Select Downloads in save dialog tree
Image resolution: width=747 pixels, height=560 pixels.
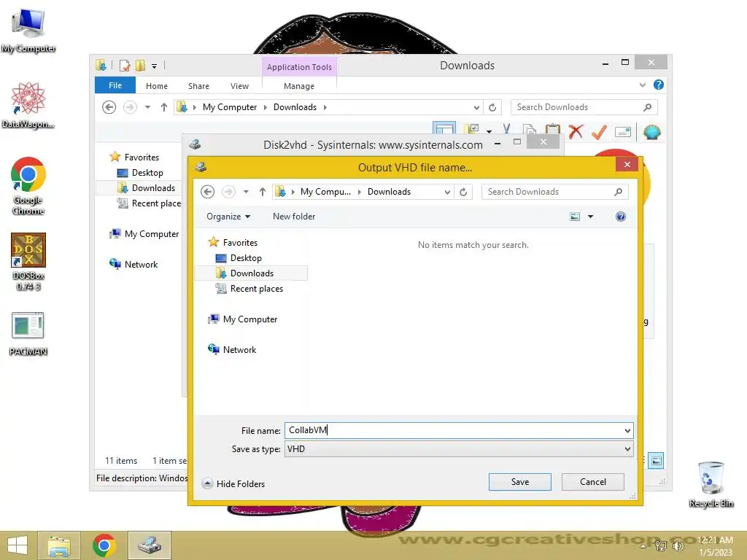(x=252, y=273)
